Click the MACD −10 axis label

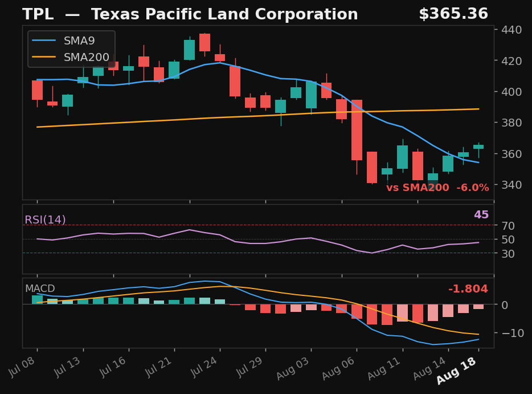tap(513, 333)
